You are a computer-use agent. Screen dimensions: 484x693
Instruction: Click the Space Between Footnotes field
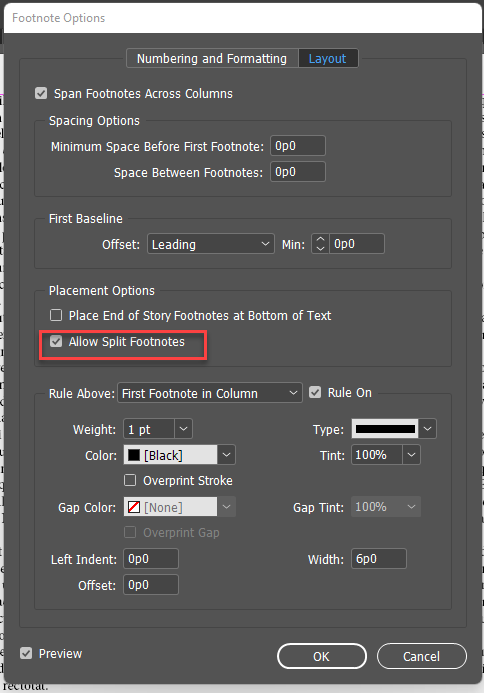[298, 171]
